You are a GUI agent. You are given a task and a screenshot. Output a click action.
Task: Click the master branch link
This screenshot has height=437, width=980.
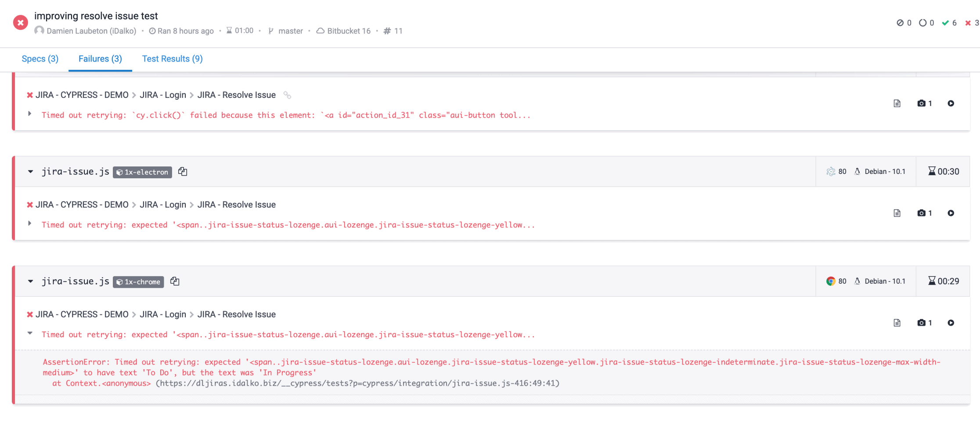tap(291, 31)
